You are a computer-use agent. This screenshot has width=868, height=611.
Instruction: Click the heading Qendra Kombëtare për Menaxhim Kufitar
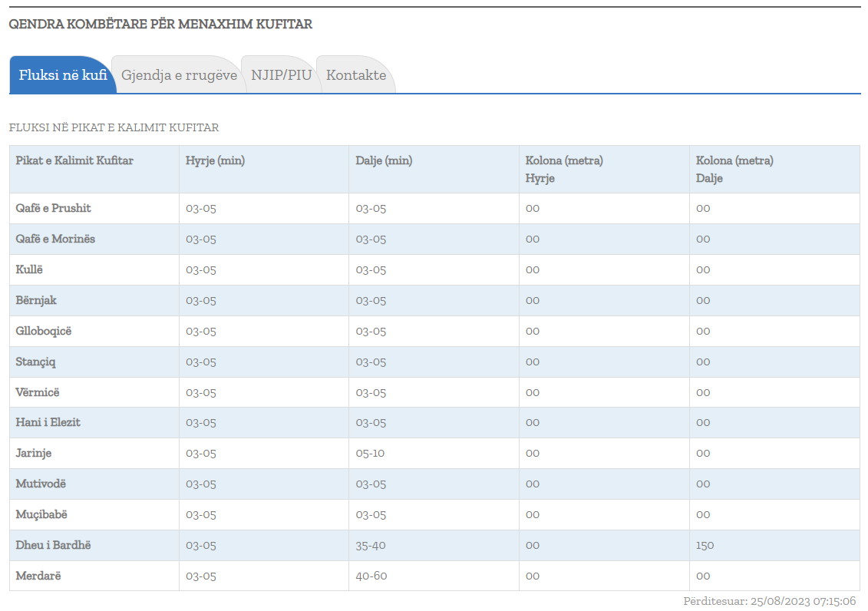tap(160, 24)
